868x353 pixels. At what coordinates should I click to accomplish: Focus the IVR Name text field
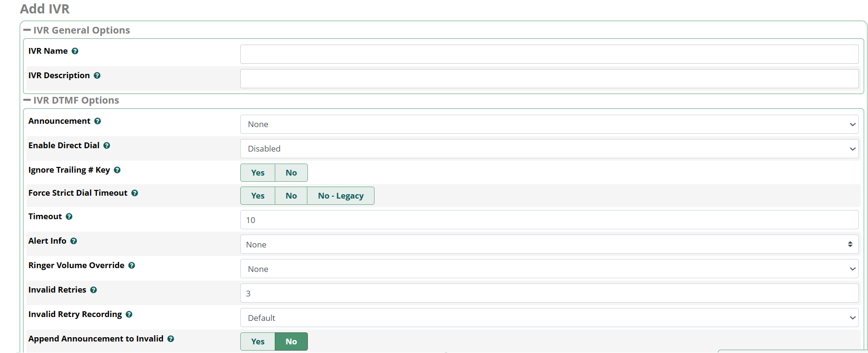click(x=549, y=54)
